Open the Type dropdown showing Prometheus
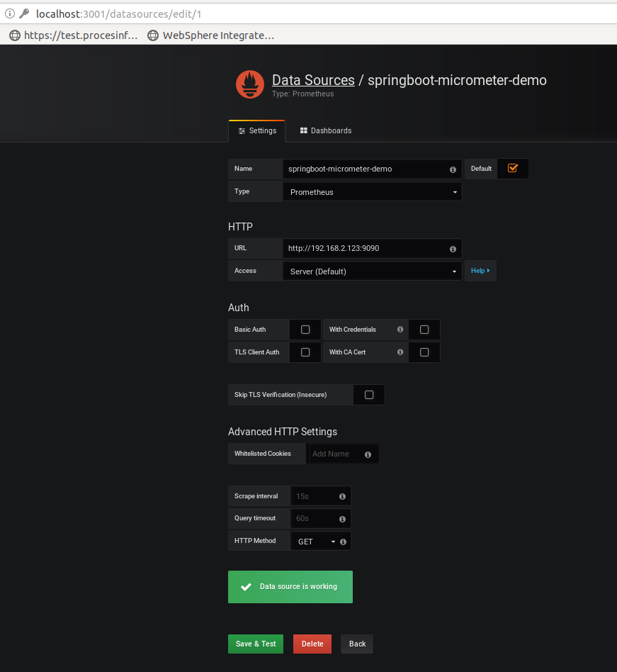This screenshot has height=672, width=617. (x=372, y=192)
